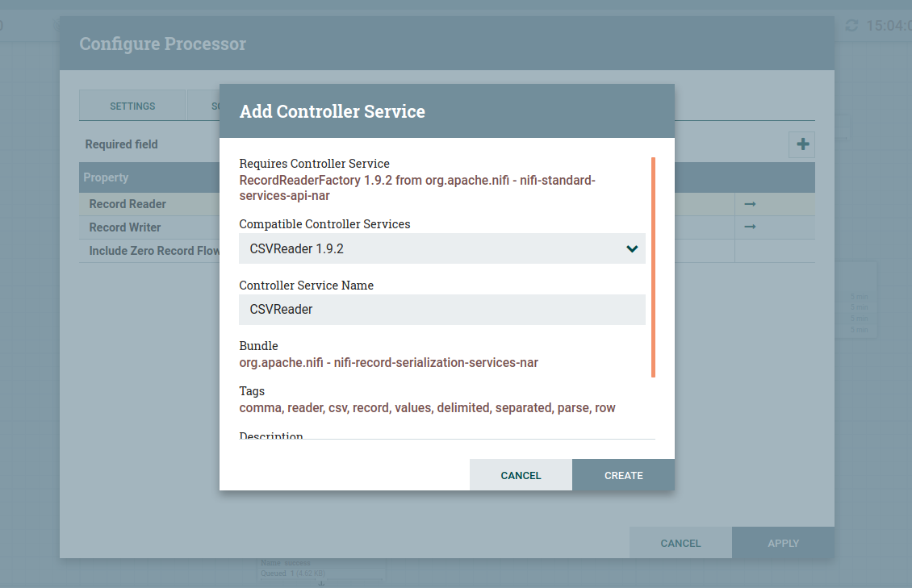The height and width of the screenshot is (588, 912).
Task: Click the refresh icon beside the clock
Action: [851, 26]
